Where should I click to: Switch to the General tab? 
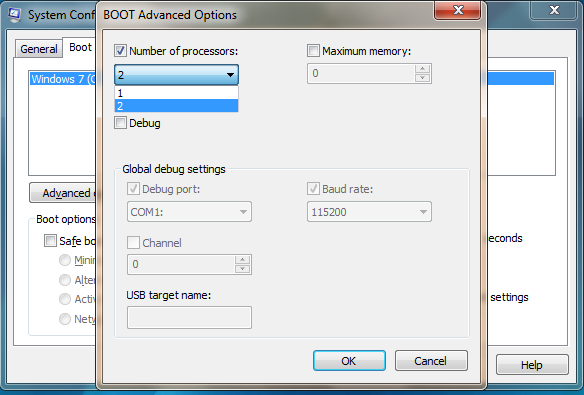(39, 49)
